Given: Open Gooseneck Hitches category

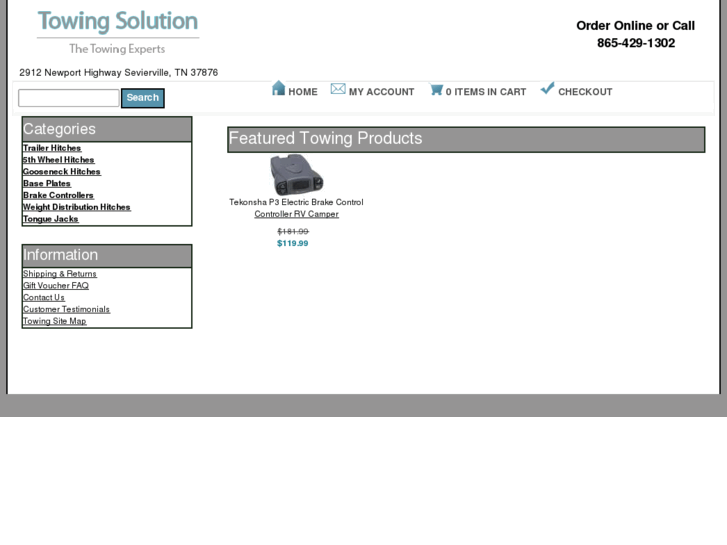Looking at the screenshot, I should (x=62, y=172).
